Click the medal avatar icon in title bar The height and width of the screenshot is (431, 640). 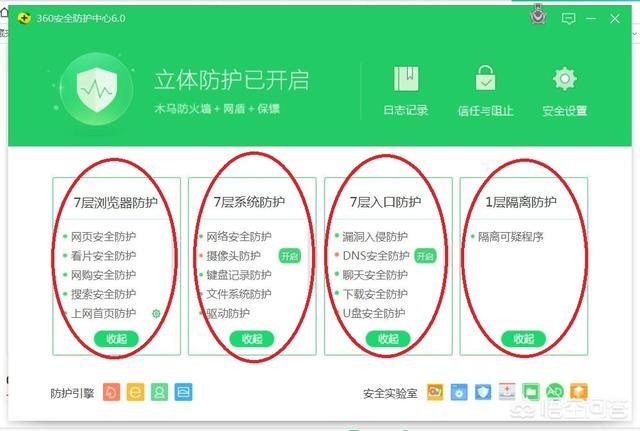(539, 15)
